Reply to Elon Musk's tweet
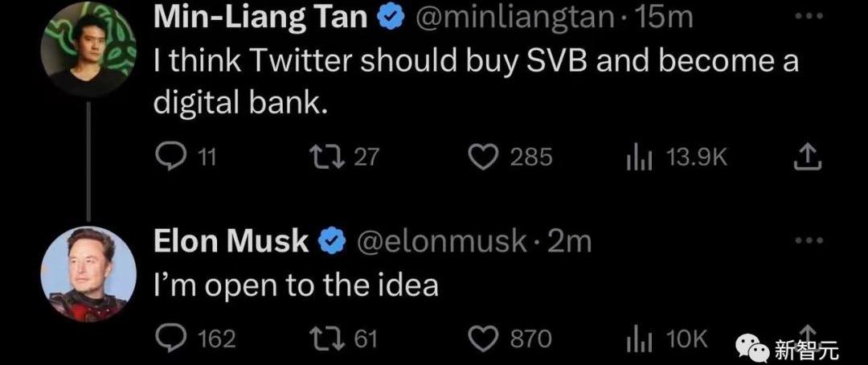The width and height of the screenshot is (868, 365). pos(170,339)
